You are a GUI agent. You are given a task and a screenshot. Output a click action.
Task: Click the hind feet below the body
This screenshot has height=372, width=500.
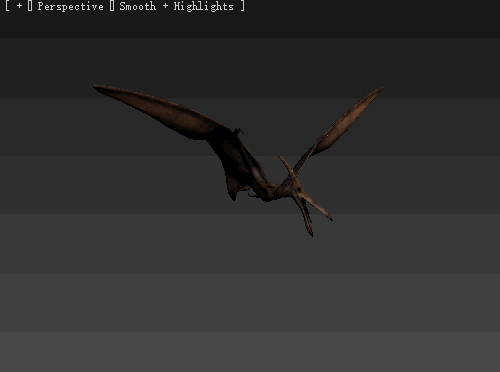(x=252, y=195)
